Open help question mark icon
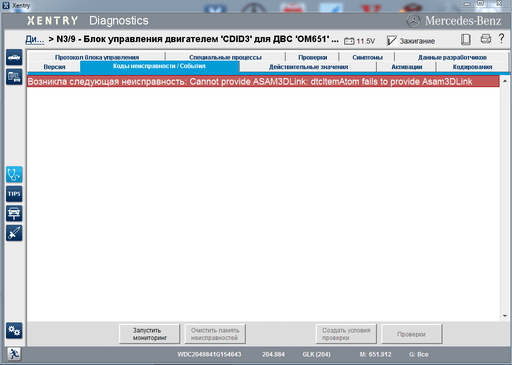Image resolution: width=512 pixels, height=365 pixels. point(501,38)
